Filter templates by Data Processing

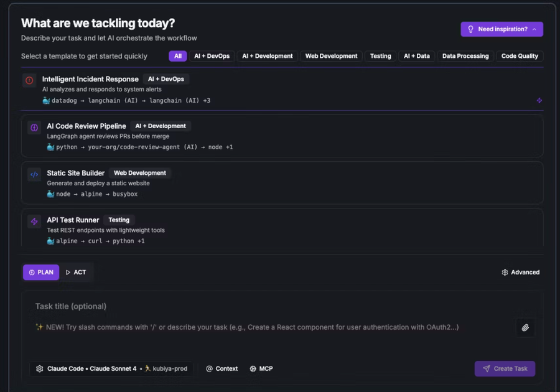coord(465,56)
